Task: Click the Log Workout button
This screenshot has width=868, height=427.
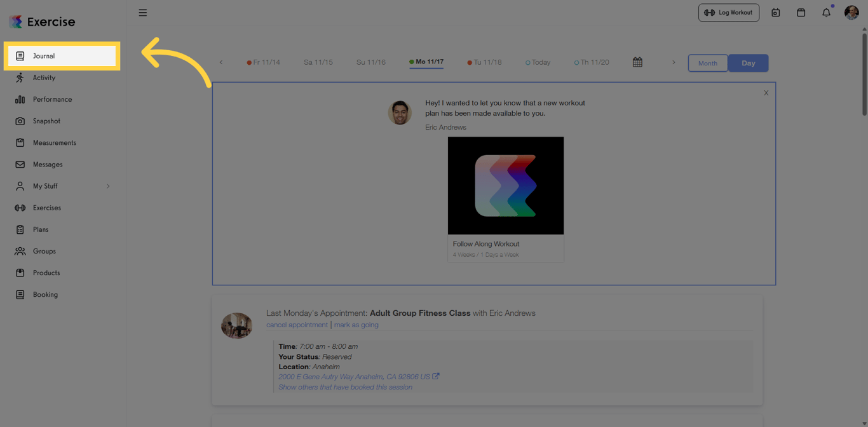Action: point(729,13)
